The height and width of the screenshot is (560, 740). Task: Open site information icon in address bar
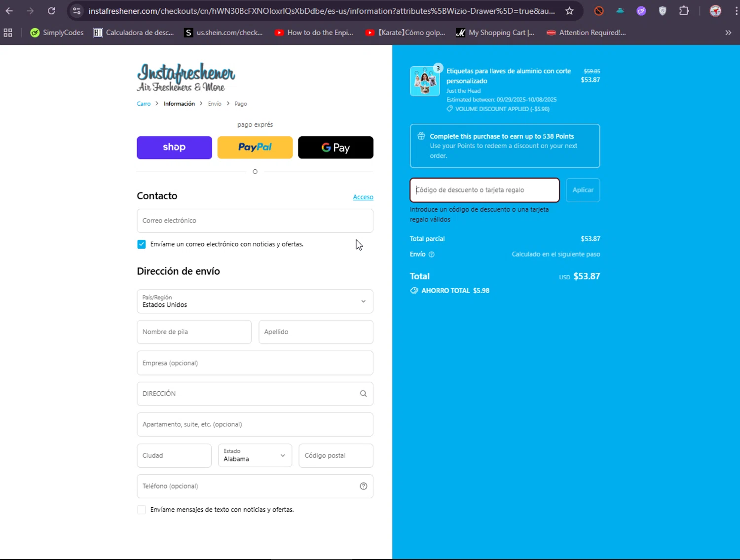(76, 11)
